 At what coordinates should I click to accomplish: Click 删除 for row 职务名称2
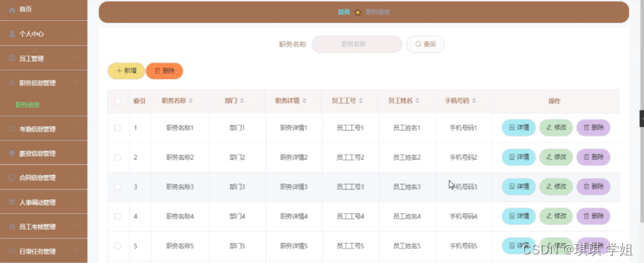point(594,157)
